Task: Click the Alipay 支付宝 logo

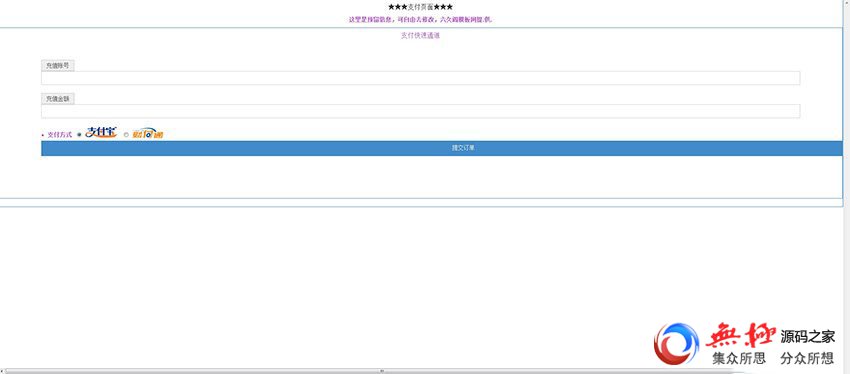Action: coord(101,132)
